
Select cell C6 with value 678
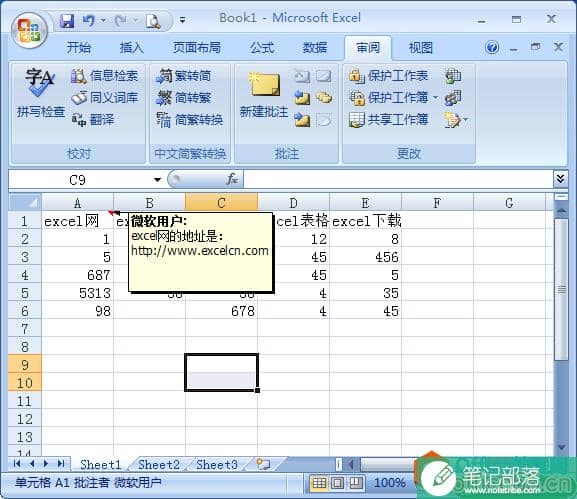pos(221,311)
